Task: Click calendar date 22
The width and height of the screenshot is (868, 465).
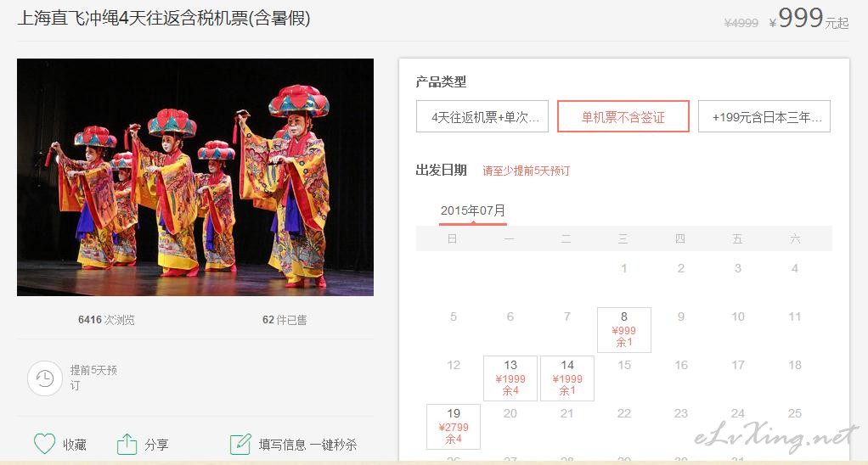Action: click(624, 413)
